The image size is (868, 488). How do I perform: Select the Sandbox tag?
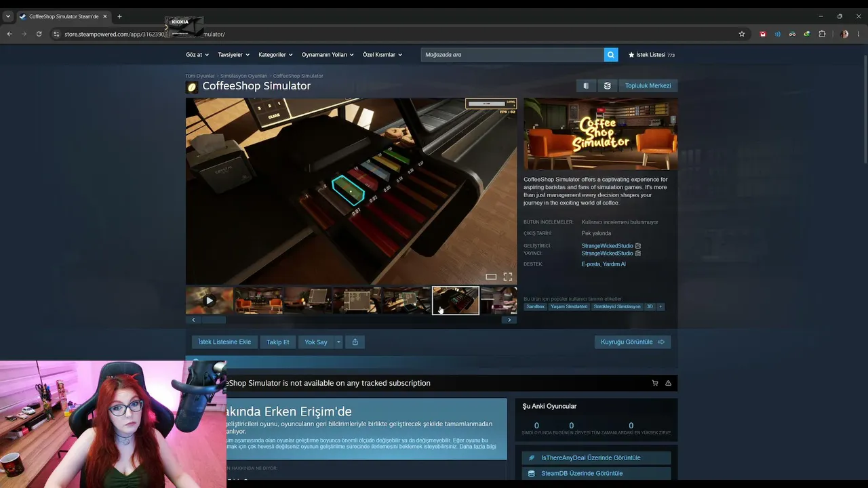click(x=535, y=306)
